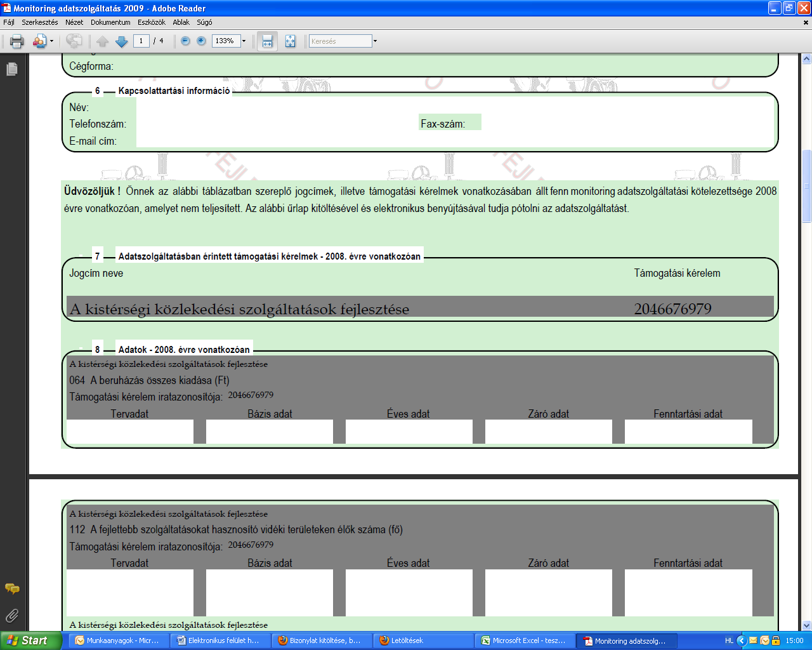Open the Nézet menu
The height and width of the screenshot is (650, 812).
74,22
